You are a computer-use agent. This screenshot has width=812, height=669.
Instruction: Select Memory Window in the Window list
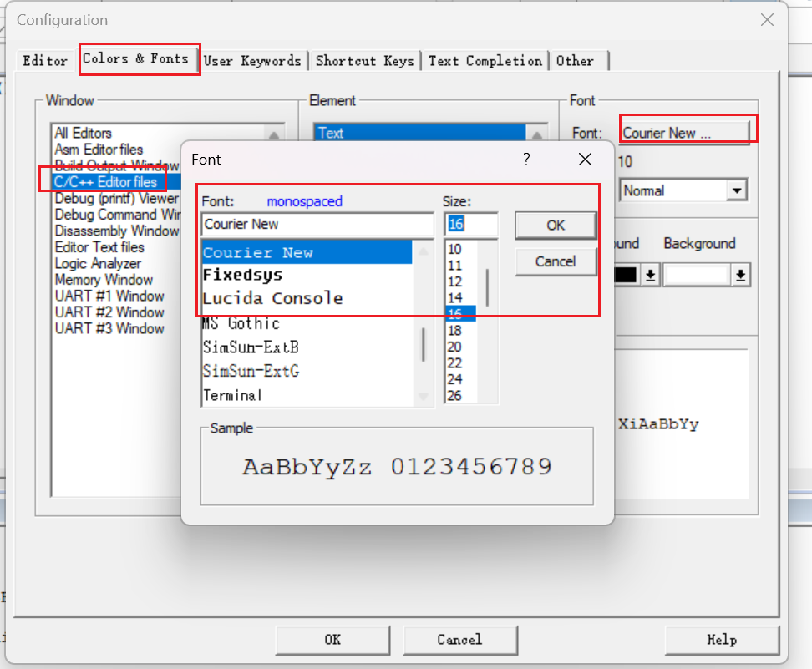(104, 280)
